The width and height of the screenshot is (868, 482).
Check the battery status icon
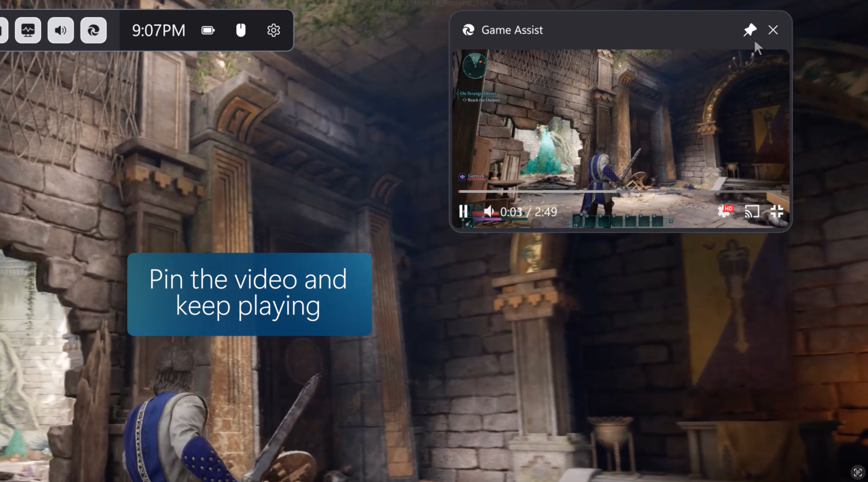tap(208, 30)
